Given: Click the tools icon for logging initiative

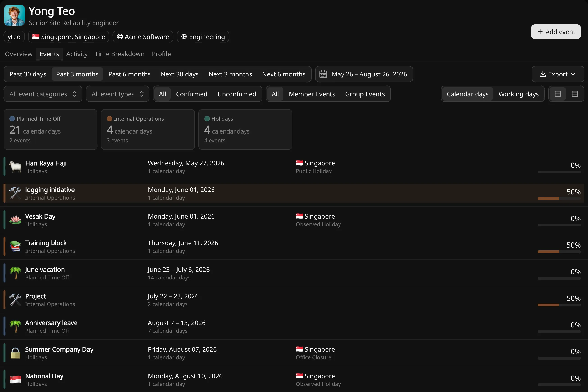Looking at the screenshot, I should (x=15, y=193).
